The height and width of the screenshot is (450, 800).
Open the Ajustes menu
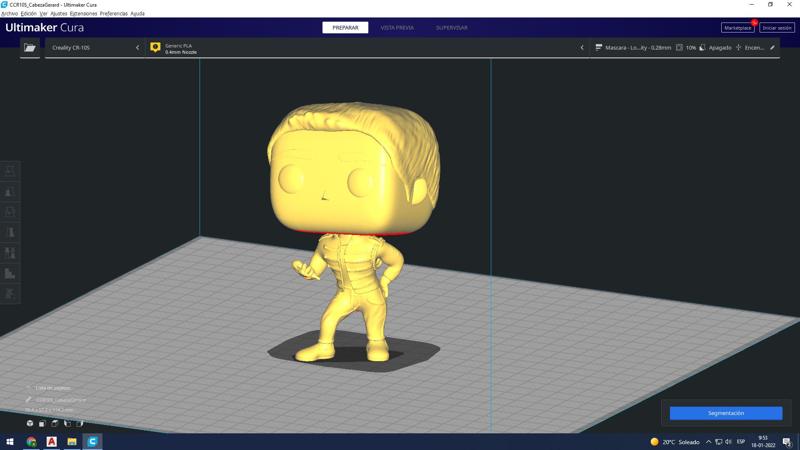coord(59,14)
